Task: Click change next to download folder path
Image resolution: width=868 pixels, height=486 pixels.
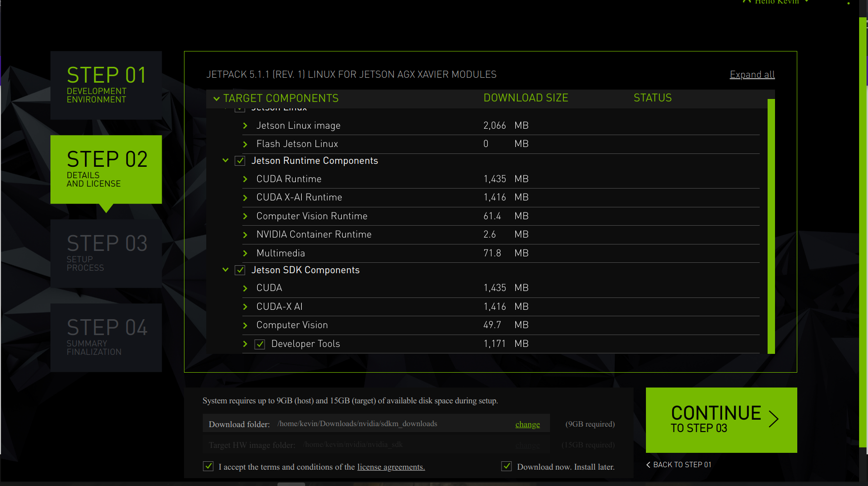Action: (527, 424)
